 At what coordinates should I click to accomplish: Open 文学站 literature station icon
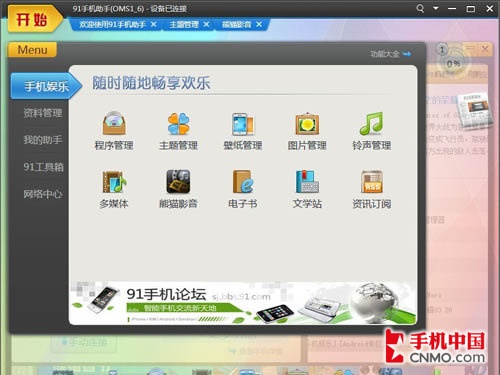[x=307, y=182]
